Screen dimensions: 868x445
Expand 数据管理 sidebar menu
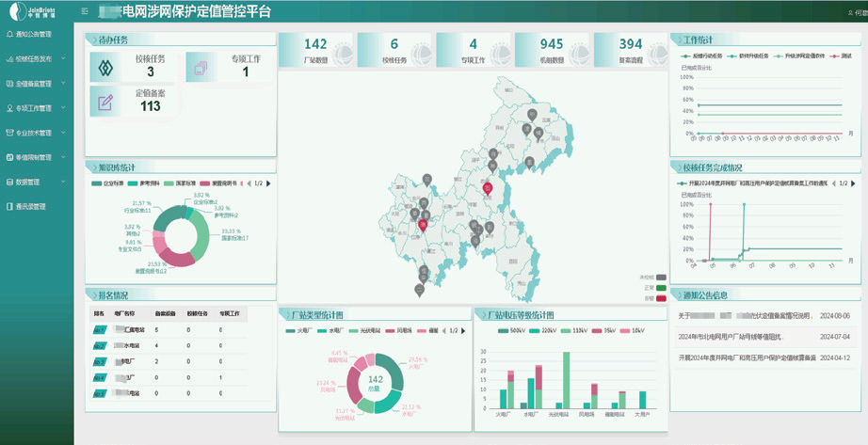pyautogui.click(x=38, y=182)
